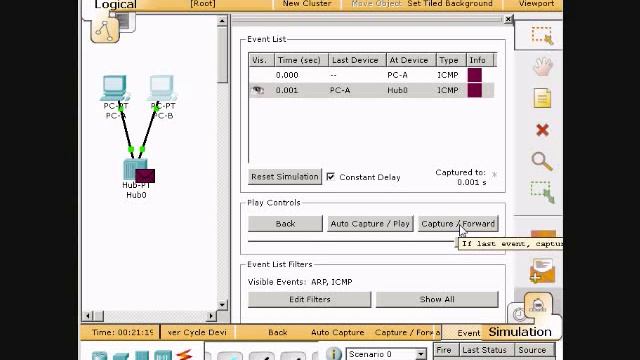Click Back in Play Controls
640x360 pixels.
click(285, 224)
